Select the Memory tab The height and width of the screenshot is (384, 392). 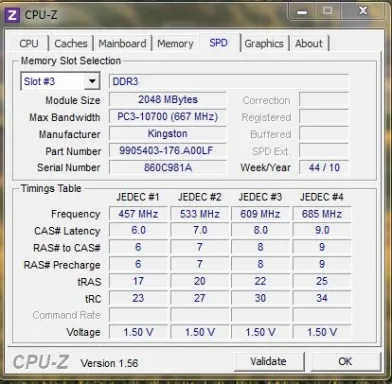click(175, 44)
